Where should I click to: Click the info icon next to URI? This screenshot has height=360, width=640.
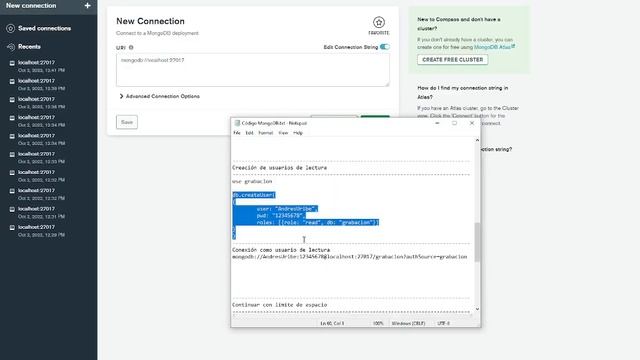point(131,47)
